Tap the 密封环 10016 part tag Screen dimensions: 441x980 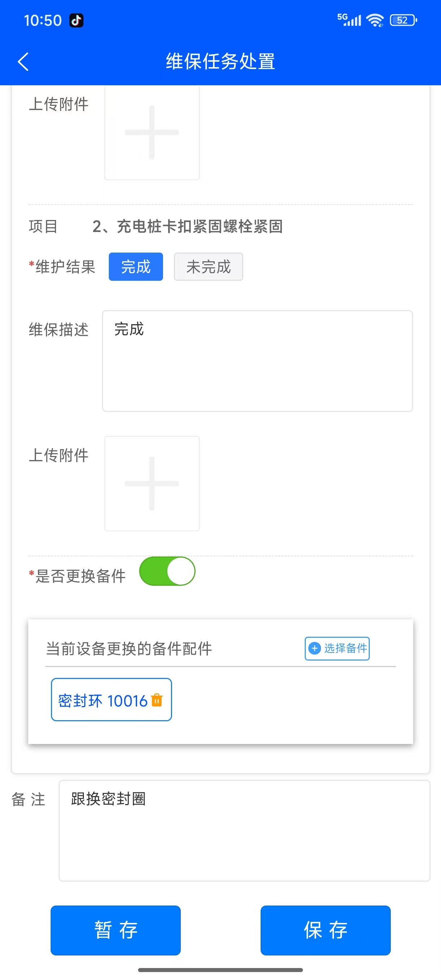coord(103,700)
